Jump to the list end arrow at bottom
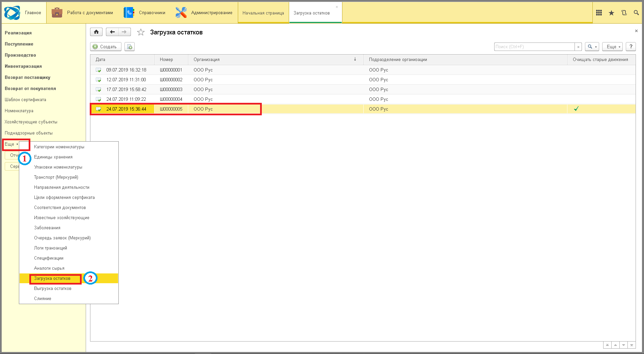 pyautogui.click(x=632, y=345)
